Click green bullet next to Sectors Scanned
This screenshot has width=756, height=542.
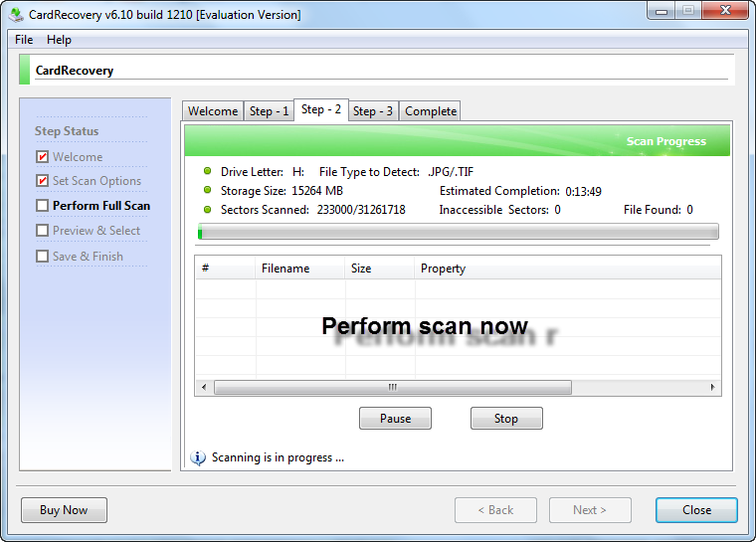[x=207, y=209]
